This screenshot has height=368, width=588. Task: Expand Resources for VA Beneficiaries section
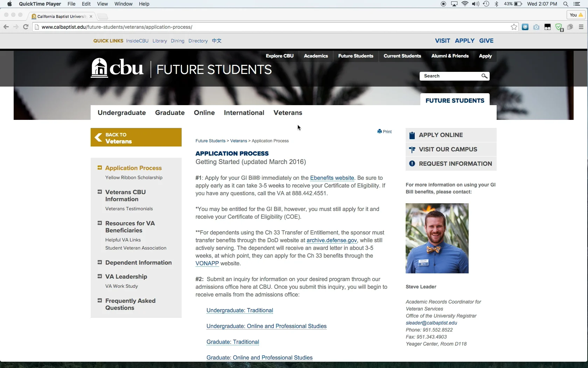coord(100,223)
